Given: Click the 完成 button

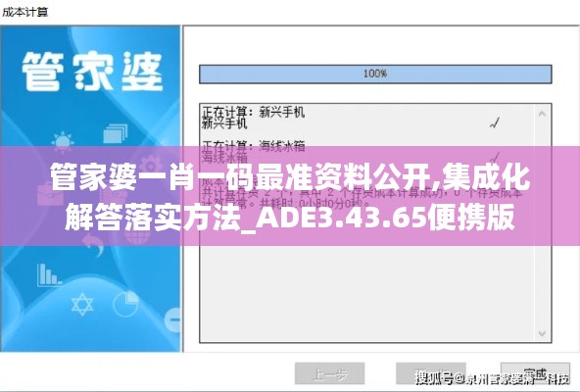Looking at the screenshot, I should (535, 373).
